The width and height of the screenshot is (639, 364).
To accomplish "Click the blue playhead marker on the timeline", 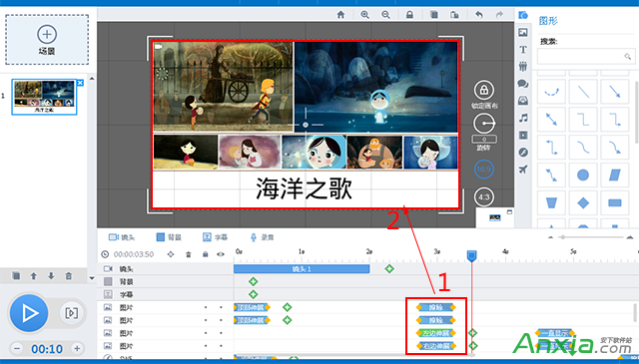I will pyautogui.click(x=471, y=255).
